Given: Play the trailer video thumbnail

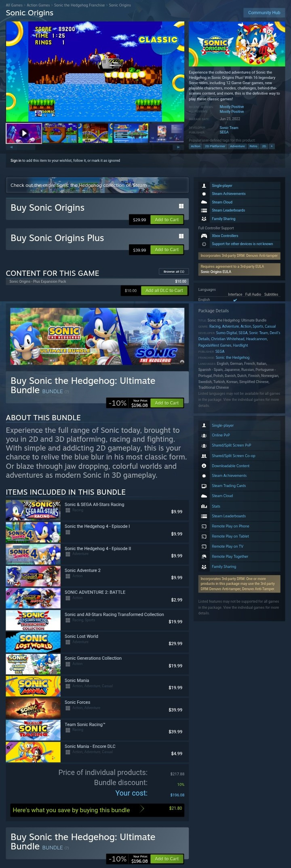Looking at the screenshot, I should (x=24, y=133).
